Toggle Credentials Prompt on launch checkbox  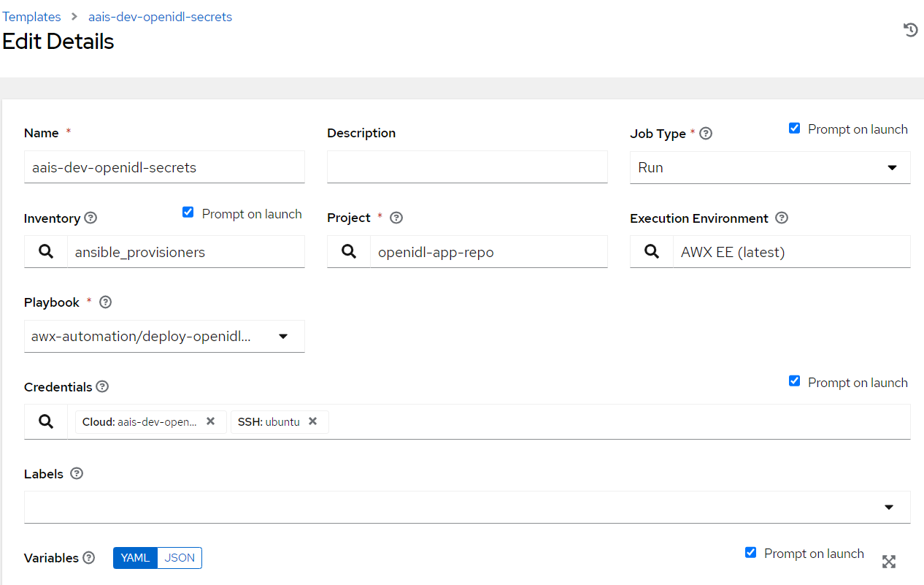[794, 381]
